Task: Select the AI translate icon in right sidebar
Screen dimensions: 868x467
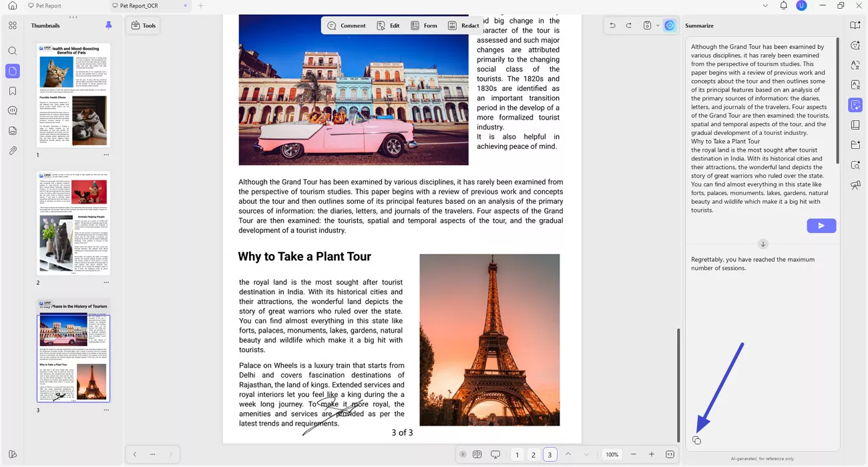Action: coord(855,65)
